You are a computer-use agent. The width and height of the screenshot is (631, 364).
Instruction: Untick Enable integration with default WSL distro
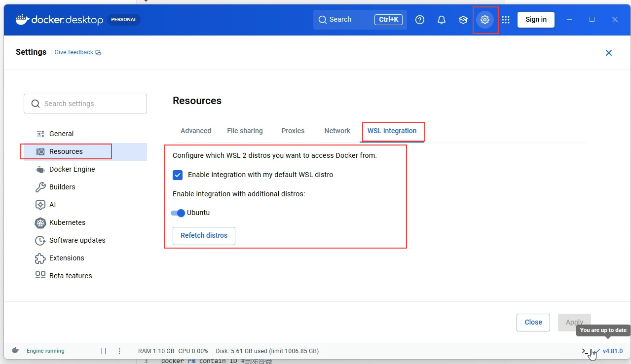(x=178, y=175)
